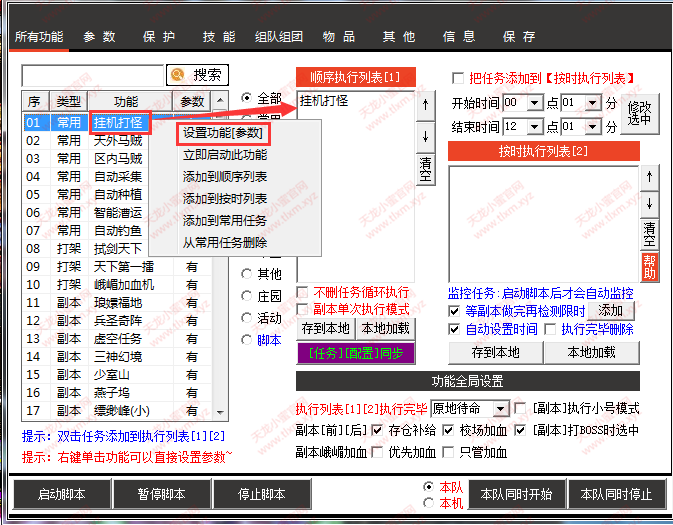673x525 pixels.
Task: Click the 本队同时开始 button
Action: point(517,494)
